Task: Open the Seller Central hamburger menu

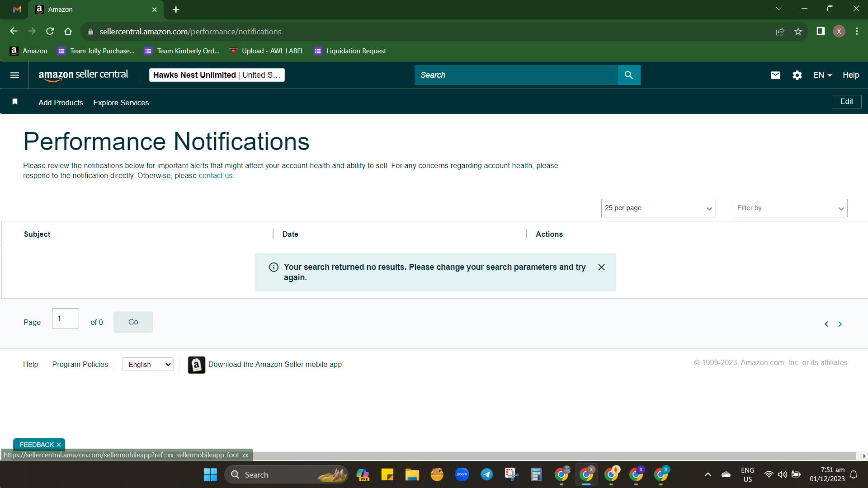Action: (14, 75)
